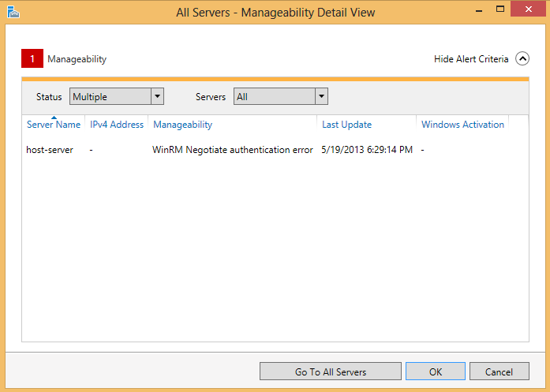
Task: Click the Server Name sort arrow indicator
Action: coord(54,118)
